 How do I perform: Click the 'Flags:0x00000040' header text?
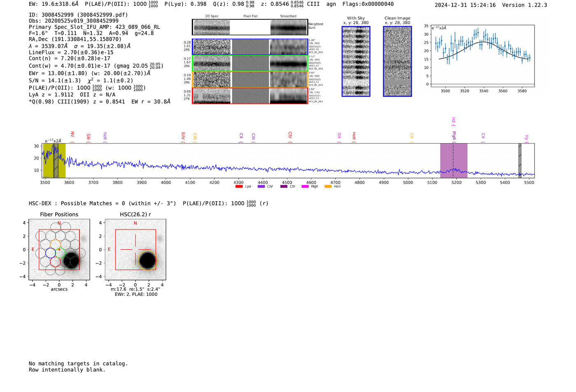(368, 4)
